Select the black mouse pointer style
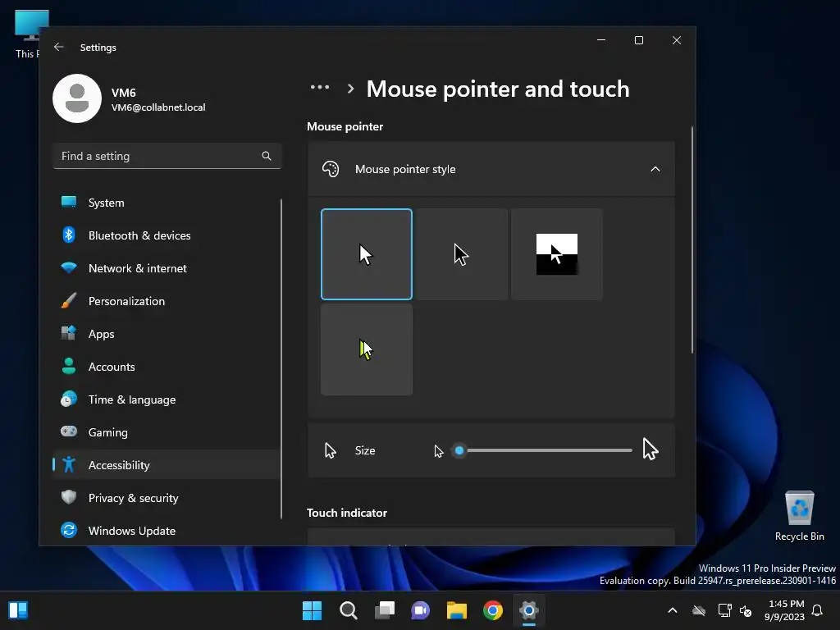The width and height of the screenshot is (840, 630). click(461, 254)
